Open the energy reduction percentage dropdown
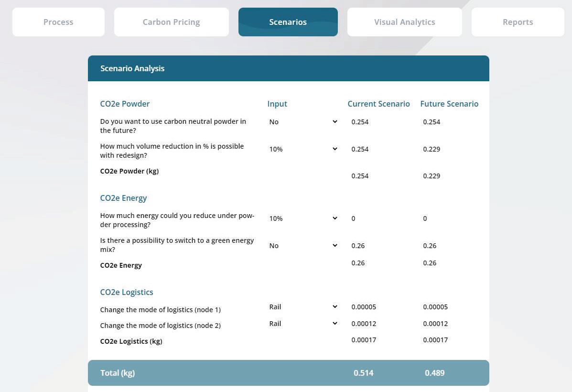 [x=302, y=218]
